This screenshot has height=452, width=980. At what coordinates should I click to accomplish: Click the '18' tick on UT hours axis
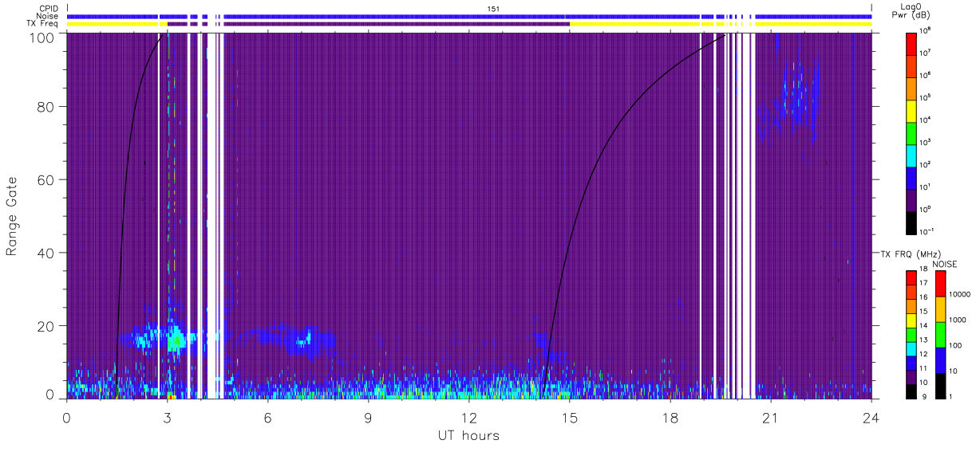pos(670,418)
